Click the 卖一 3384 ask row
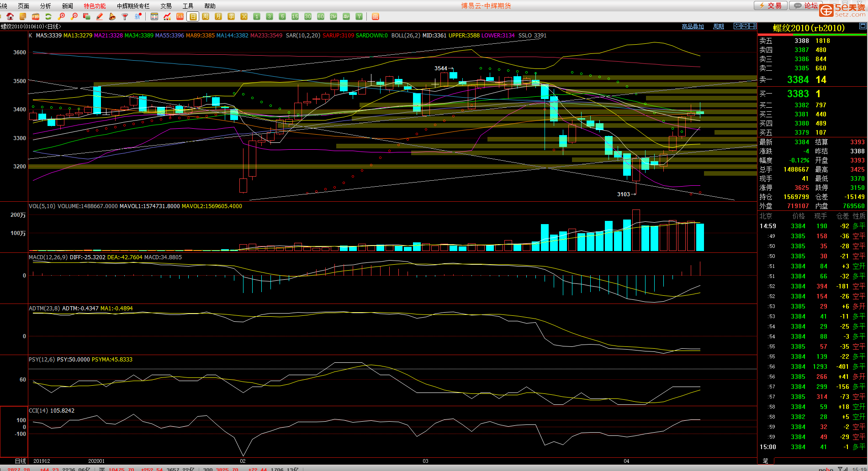868x471 pixels. [812, 79]
